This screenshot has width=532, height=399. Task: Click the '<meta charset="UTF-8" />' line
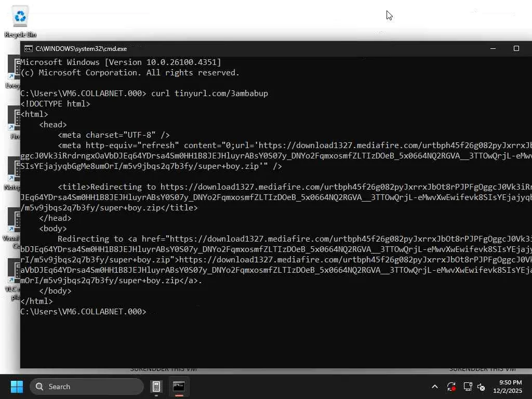coord(114,135)
